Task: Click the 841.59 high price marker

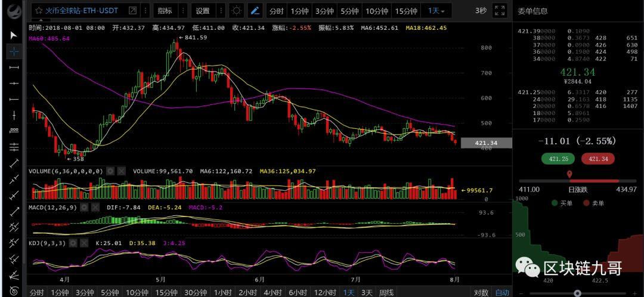Action: (x=193, y=38)
